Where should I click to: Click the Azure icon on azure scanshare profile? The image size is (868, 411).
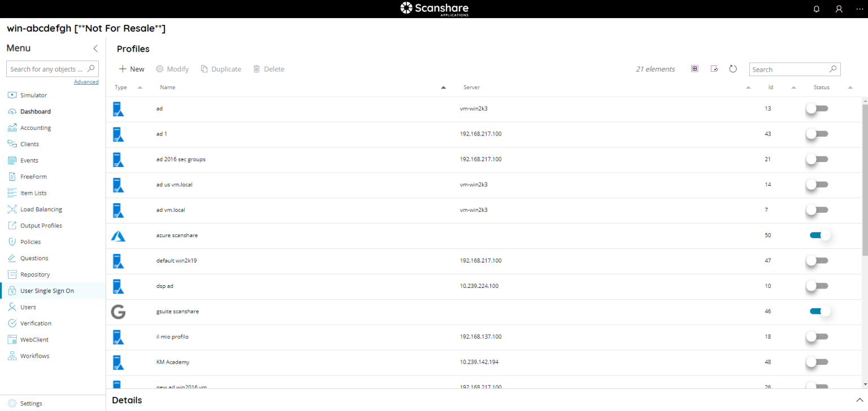118,235
